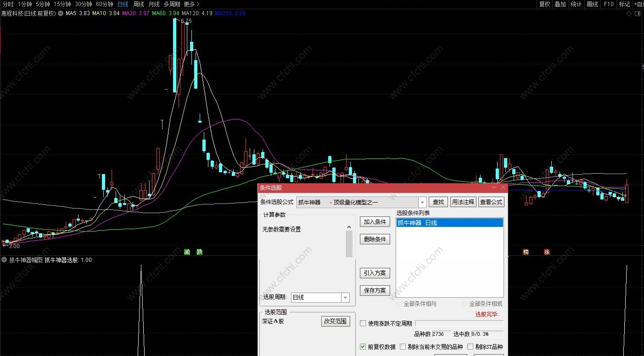Click 用法注释 button
This screenshot has height=356, width=644.
pos(463,202)
